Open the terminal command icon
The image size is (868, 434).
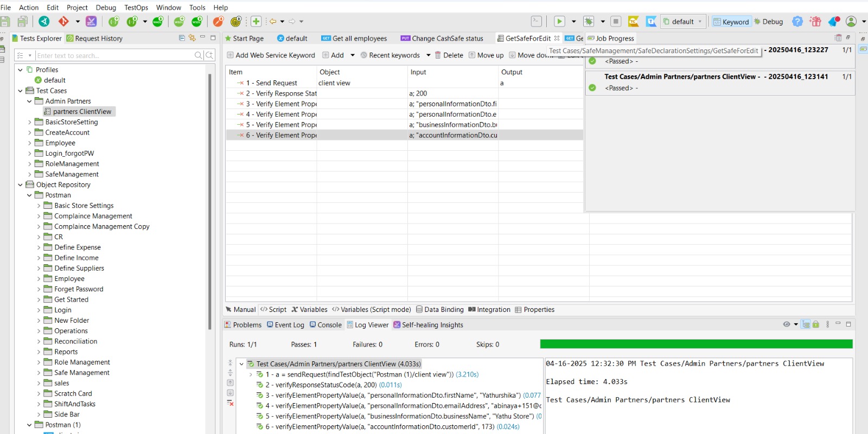click(x=536, y=21)
